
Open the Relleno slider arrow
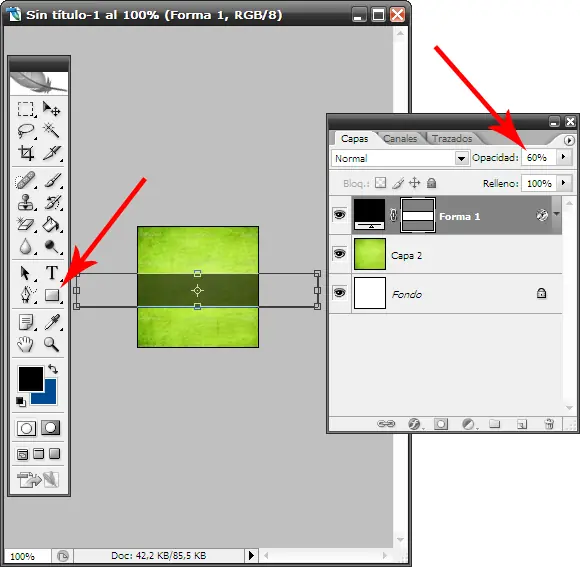tap(564, 183)
